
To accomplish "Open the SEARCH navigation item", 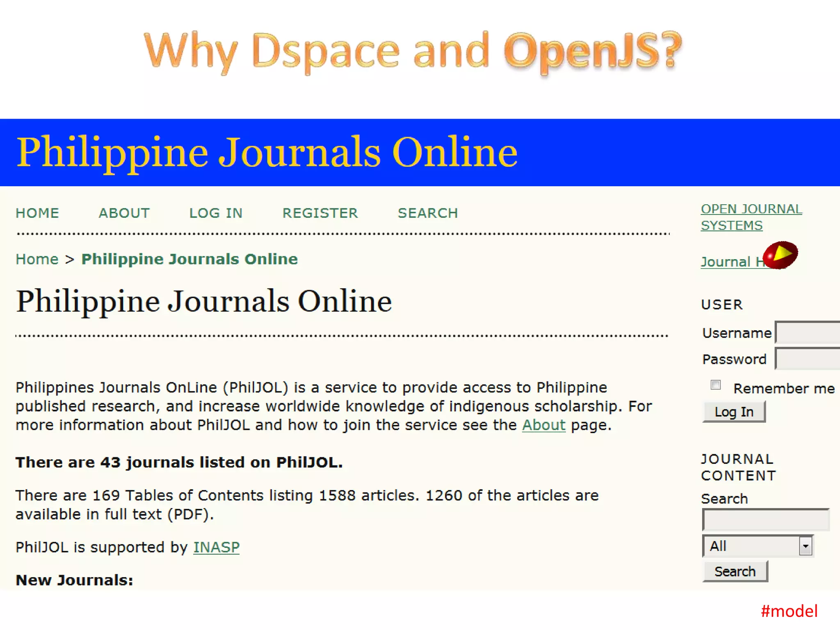I will point(428,213).
